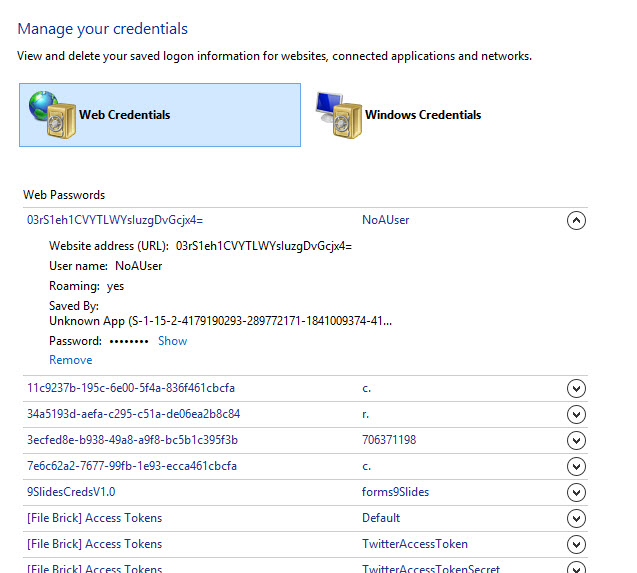Open the 9SlidesCredsV1.0 link
Viewport: 637px width, 573px height.
tap(71, 492)
